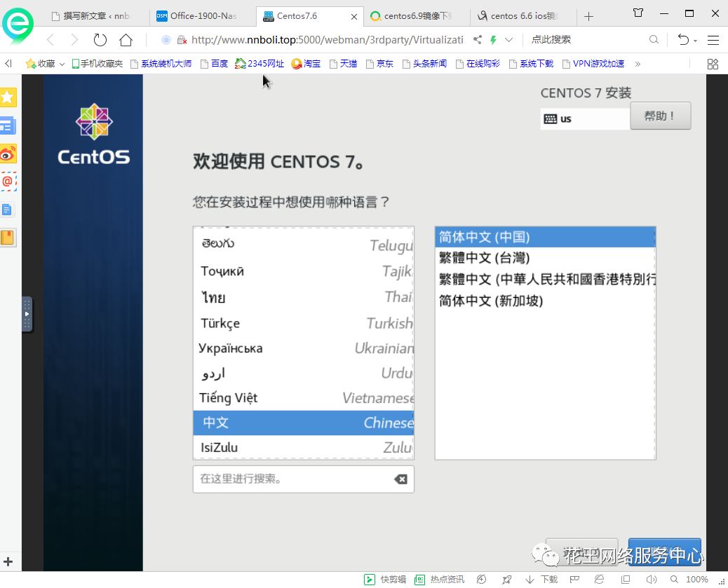Select Türkçe in the language list
This screenshot has height=588, width=728.
coord(303,323)
